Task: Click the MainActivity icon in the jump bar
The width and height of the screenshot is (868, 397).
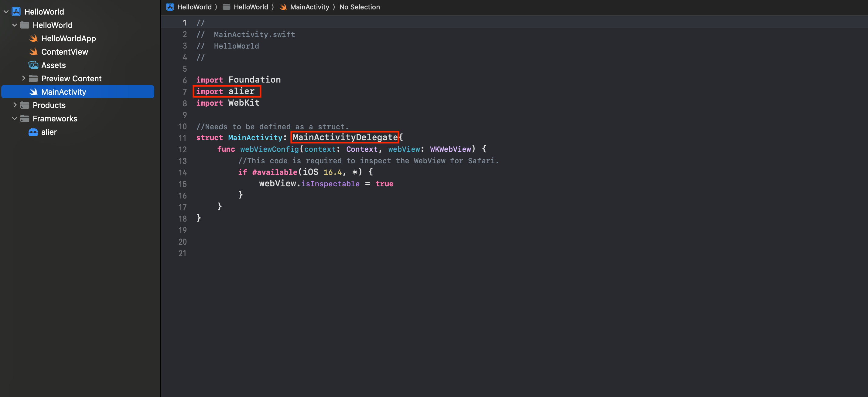Action: tap(284, 7)
